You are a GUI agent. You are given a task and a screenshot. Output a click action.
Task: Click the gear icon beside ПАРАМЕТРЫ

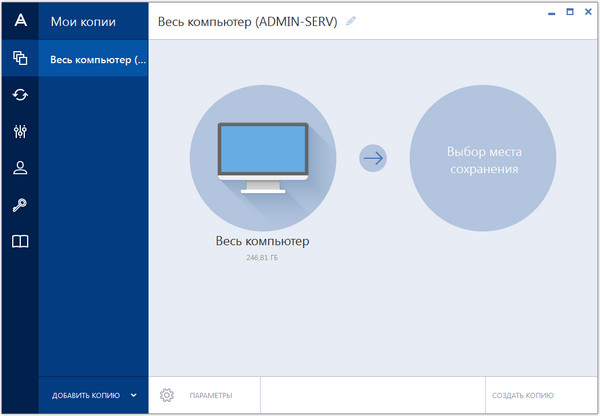[x=167, y=395]
